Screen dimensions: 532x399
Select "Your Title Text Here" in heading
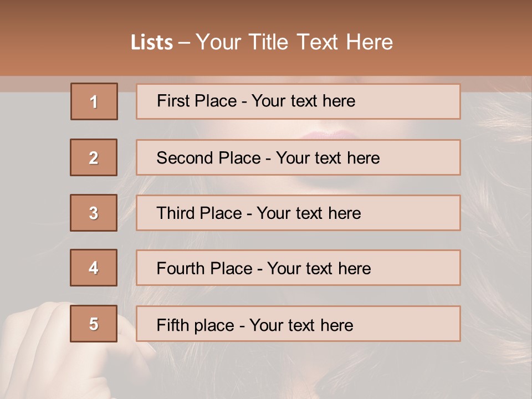294,42
